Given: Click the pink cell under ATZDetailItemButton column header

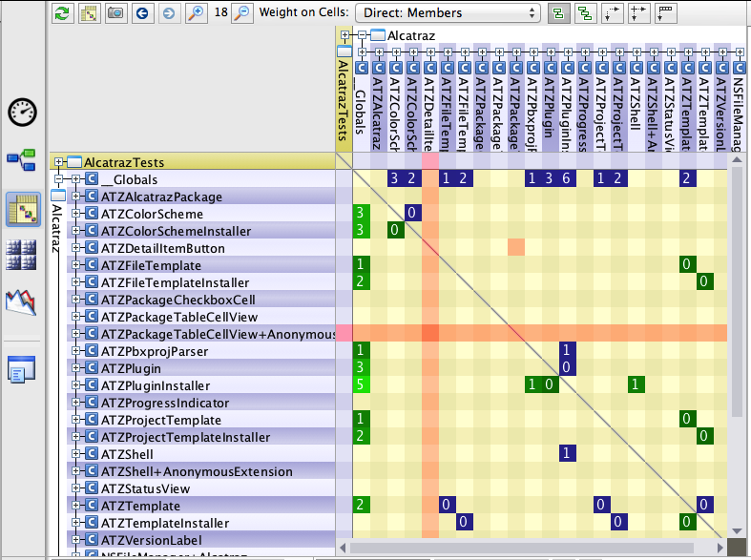Looking at the screenshot, I should [430, 161].
